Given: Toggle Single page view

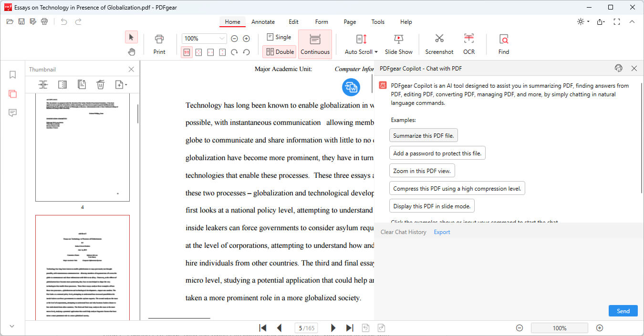Looking at the screenshot, I should (279, 37).
